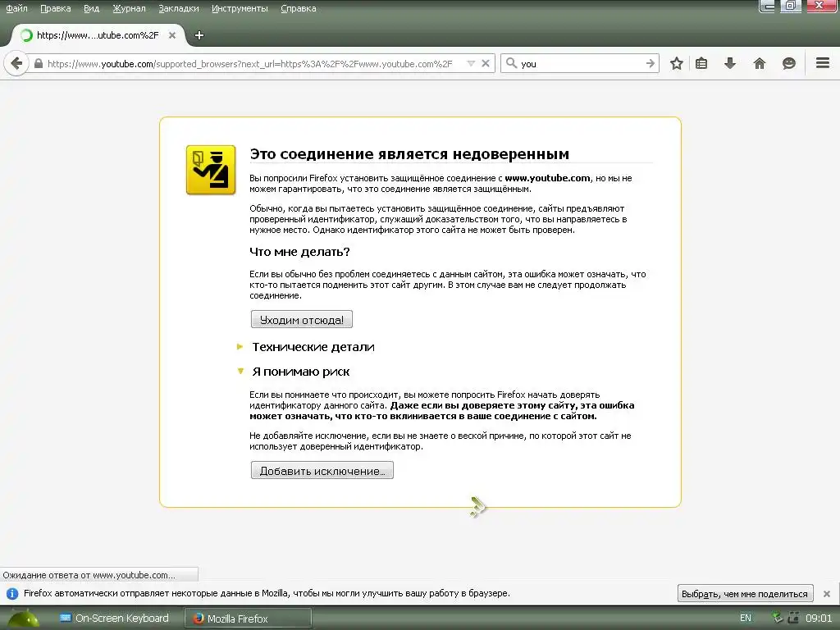Viewport: 840px width, 630px height.
Task: Select the youtube.com tab
Action: pos(99,35)
